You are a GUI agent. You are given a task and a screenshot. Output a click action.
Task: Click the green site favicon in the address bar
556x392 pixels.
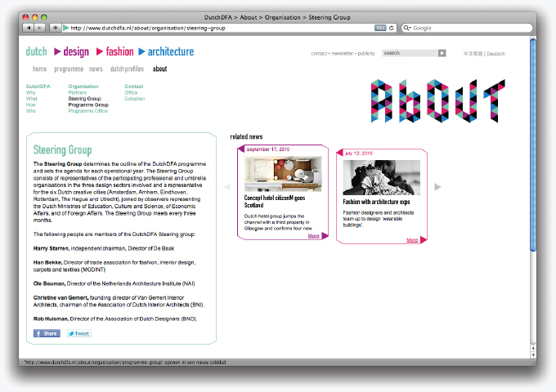(66, 28)
